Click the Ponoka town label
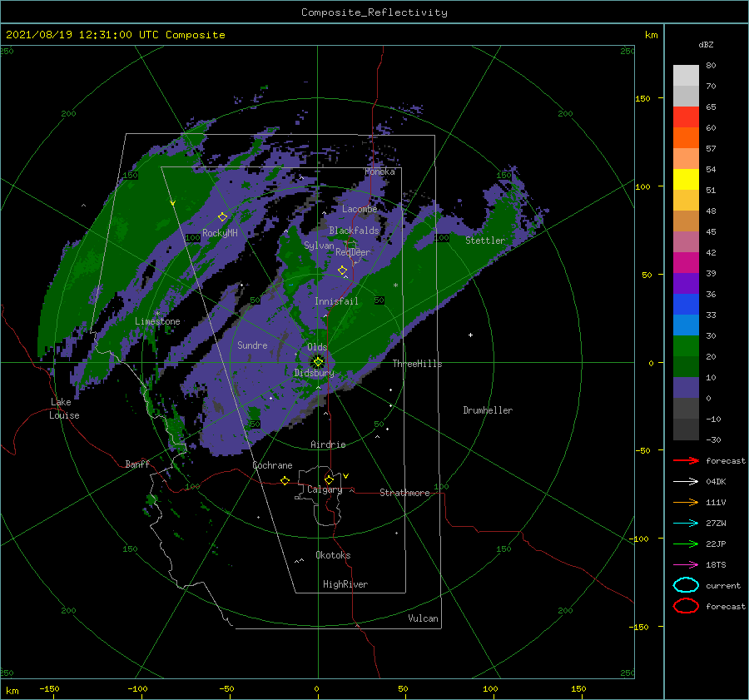This screenshot has height=700, width=749. coord(379,171)
